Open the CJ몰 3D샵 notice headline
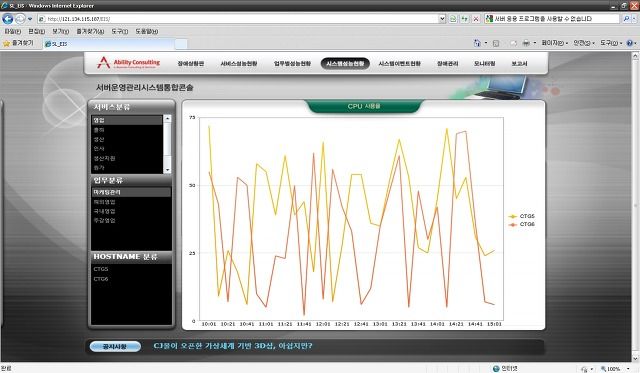640x373 pixels. [233, 346]
